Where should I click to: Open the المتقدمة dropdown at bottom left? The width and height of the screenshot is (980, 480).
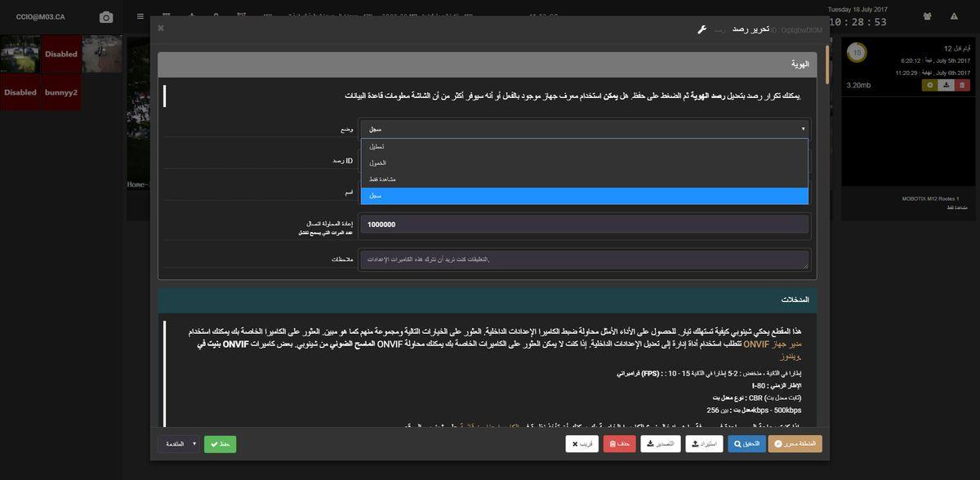pyautogui.click(x=178, y=444)
